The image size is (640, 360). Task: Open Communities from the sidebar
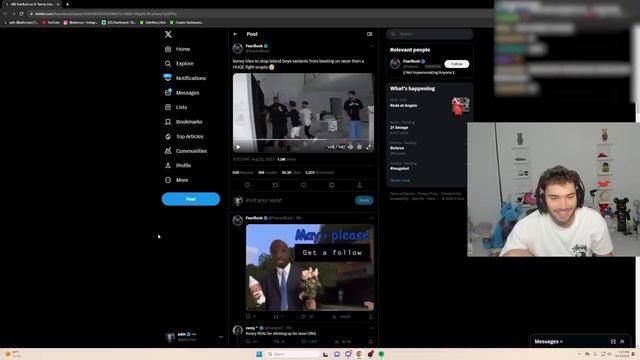tap(186, 151)
